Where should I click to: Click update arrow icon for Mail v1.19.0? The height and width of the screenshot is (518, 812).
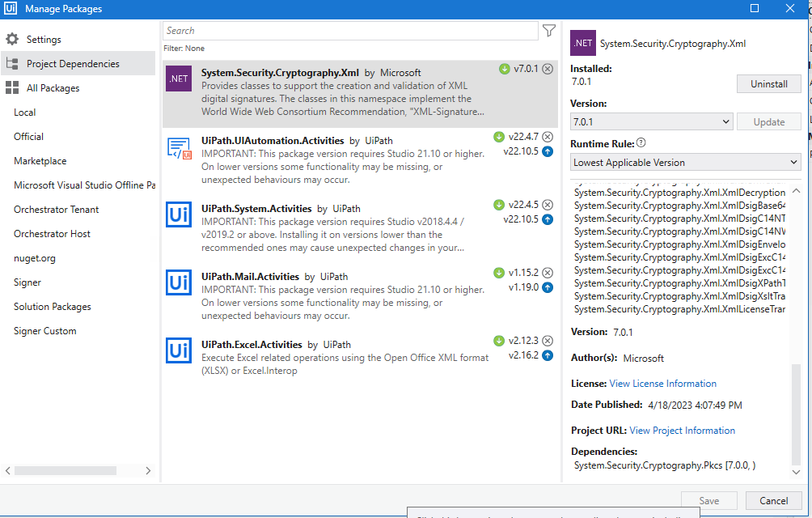[x=548, y=287]
